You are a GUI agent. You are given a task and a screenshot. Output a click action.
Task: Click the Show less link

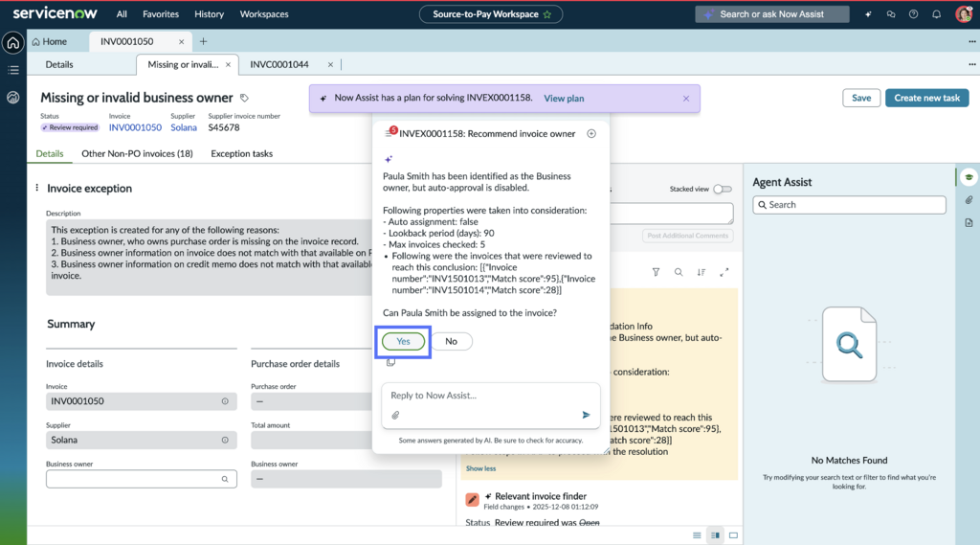(x=480, y=468)
